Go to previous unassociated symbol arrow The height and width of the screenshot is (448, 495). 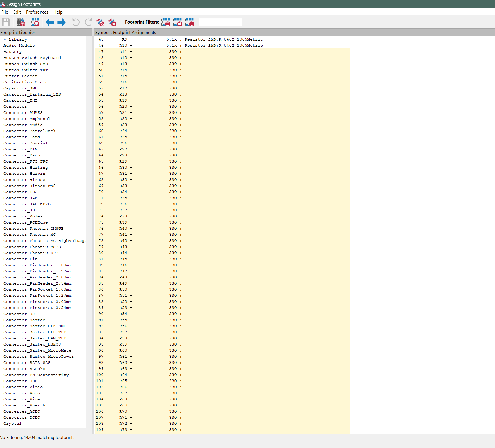(x=50, y=22)
